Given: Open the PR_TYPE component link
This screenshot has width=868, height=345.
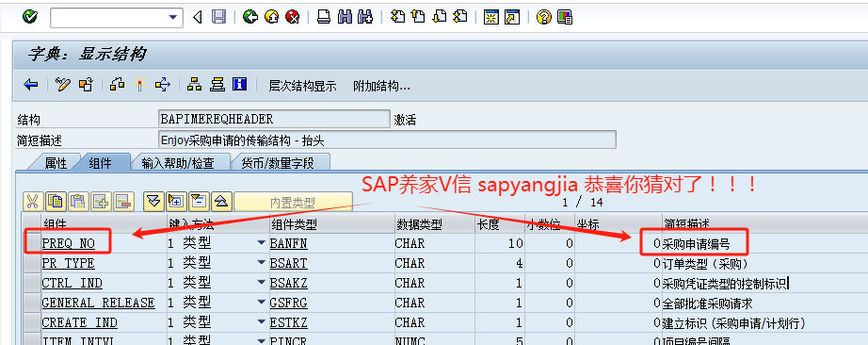Looking at the screenshot, I should point(68,264).
